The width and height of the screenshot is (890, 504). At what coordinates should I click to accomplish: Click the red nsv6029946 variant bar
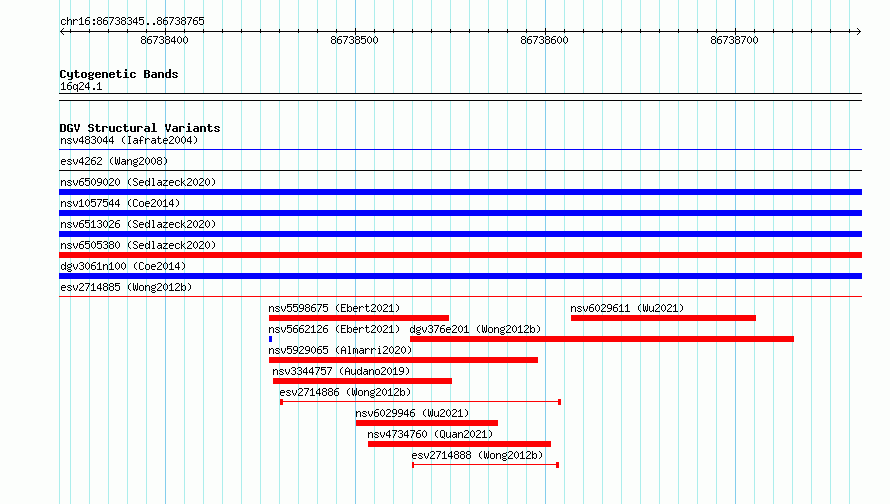pyautogui.click(x=427, y=423)
